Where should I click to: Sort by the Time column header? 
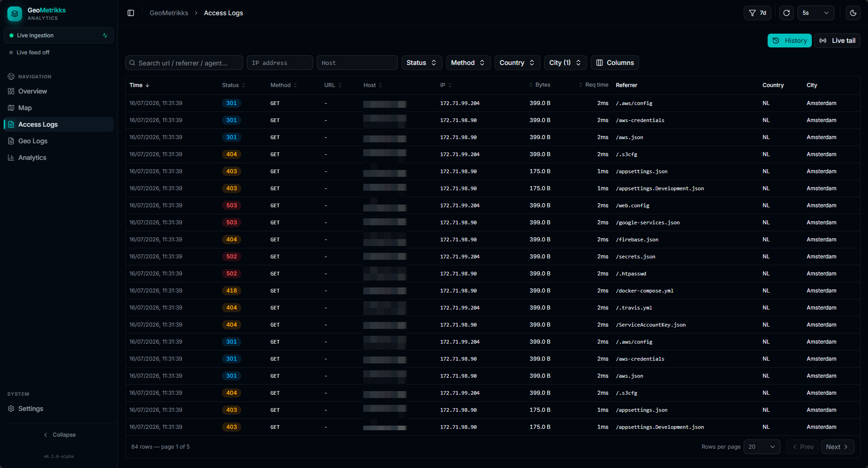point(140,85)
